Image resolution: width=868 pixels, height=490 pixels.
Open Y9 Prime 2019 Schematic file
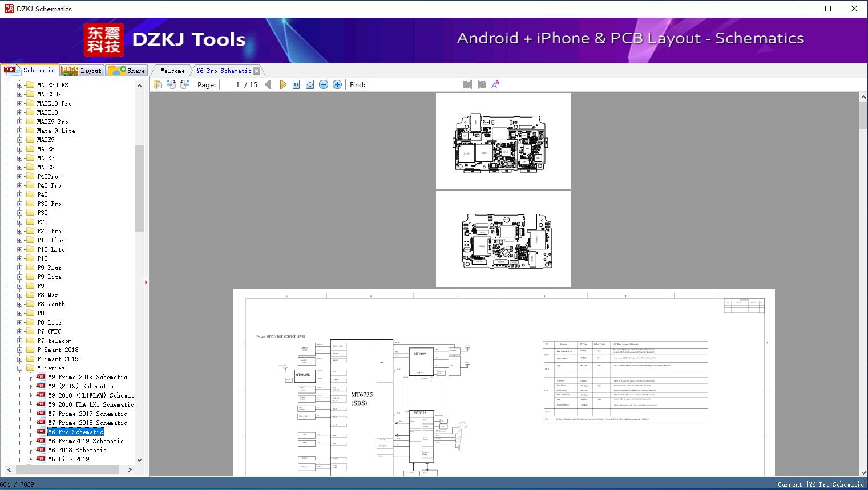(87, 377)
